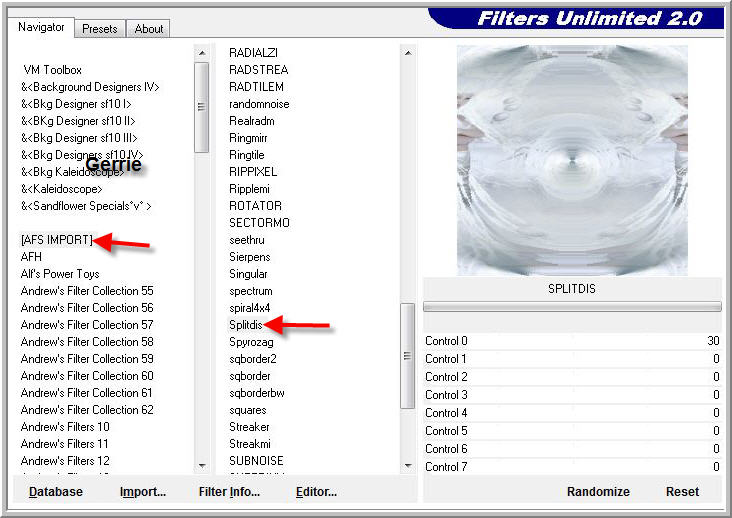Screen dimensions: 732x518
Task: Adjust the Control 0 slider
Action: (x=572, y=341)
